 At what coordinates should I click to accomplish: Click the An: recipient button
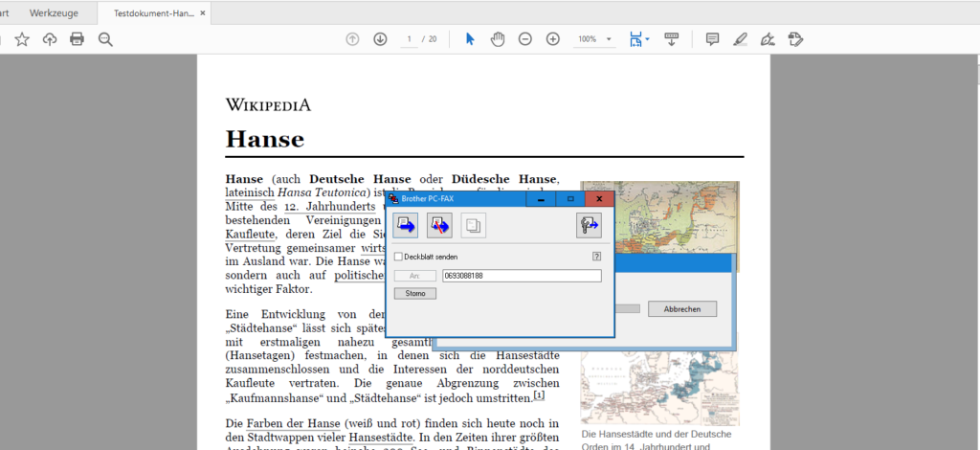coord(415,276)
